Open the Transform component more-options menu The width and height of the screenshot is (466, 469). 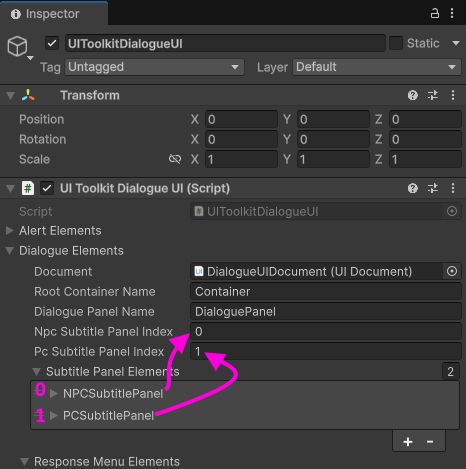tap(453, 95)
